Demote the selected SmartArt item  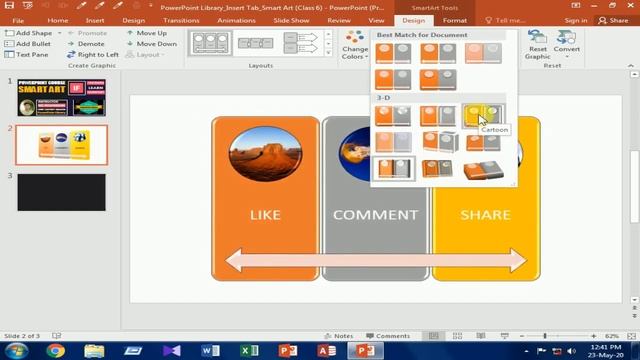point(86,44)
